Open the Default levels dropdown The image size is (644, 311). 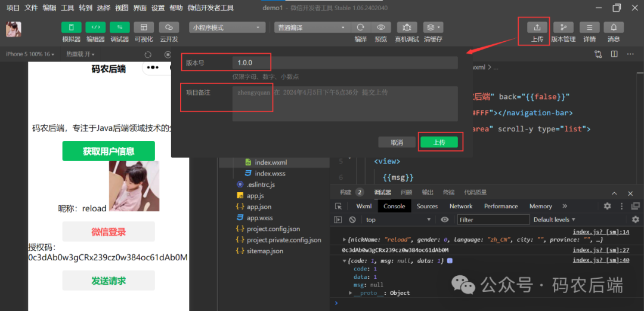(x=554, y=220)
